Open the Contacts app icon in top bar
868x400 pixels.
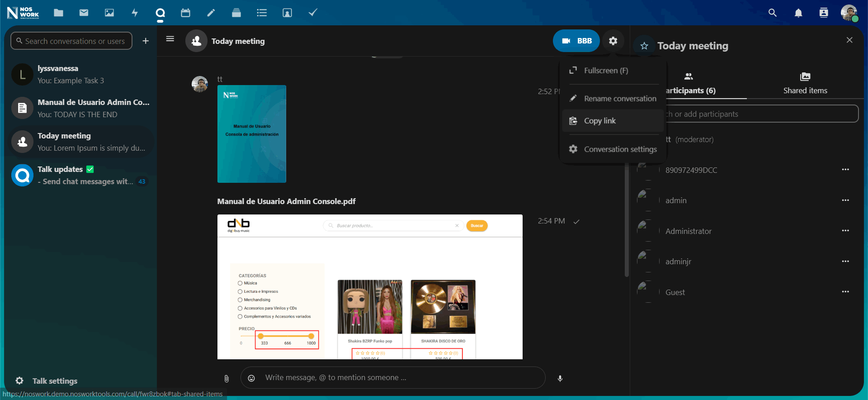(x=287, y=13)
